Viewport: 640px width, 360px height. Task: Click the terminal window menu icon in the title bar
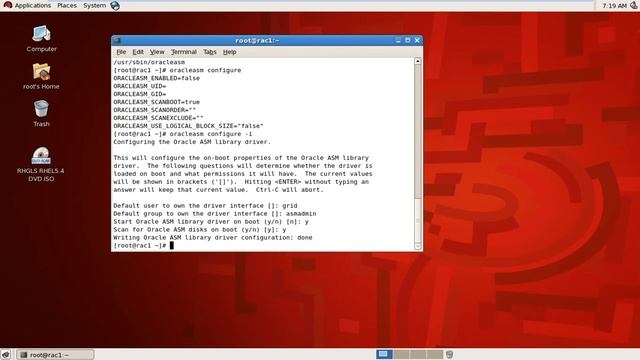[x=117, y=40]
